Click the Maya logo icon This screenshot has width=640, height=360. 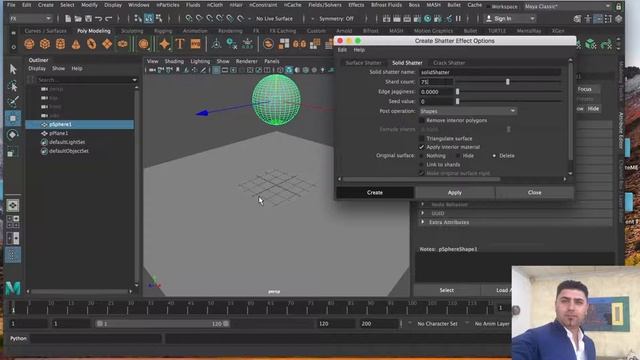click(x=13, y=288)
